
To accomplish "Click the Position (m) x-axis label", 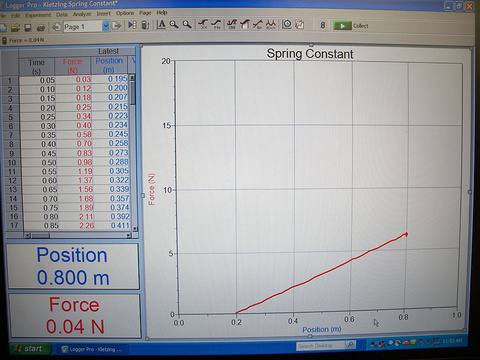I will click(x=322, y=329).
